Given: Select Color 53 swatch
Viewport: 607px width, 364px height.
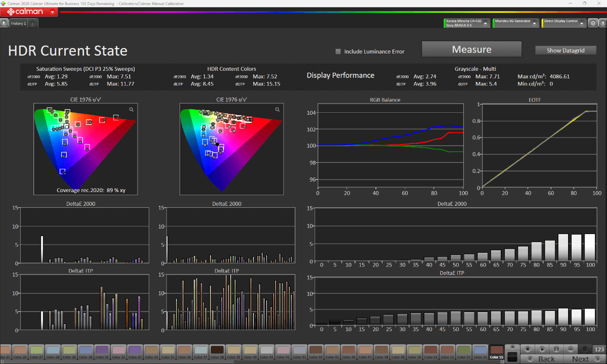Looking at the screenshot, I should (x=464, y=351).
